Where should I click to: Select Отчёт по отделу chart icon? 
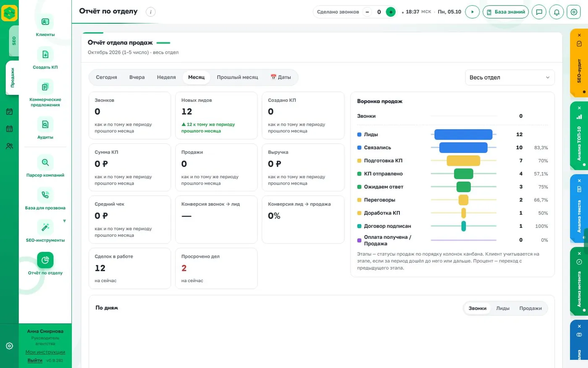point(45,260)
